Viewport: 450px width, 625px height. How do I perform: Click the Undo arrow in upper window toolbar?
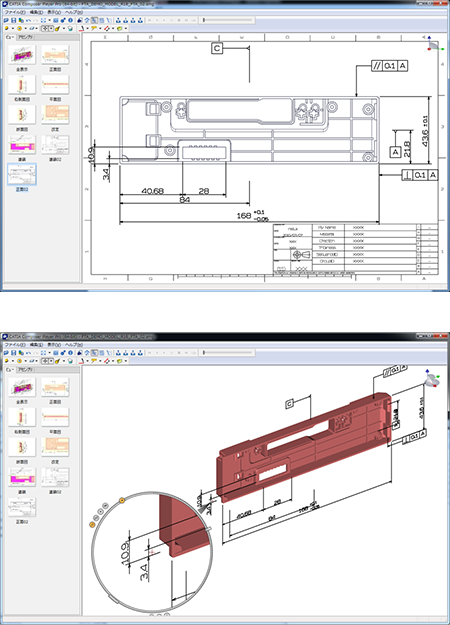click(x=29, y=20)
